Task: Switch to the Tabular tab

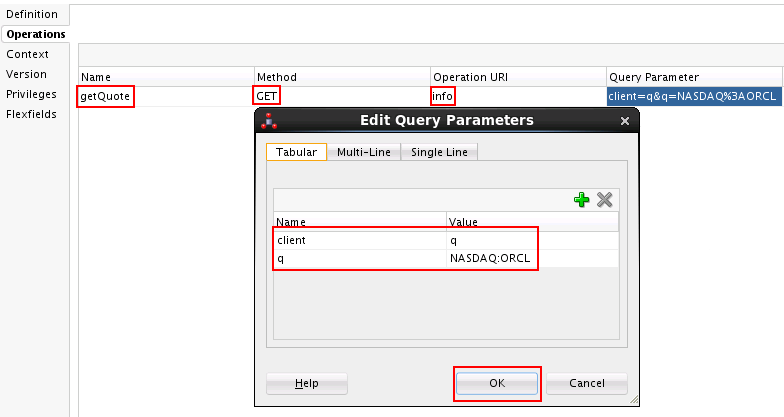Action: 296,152
